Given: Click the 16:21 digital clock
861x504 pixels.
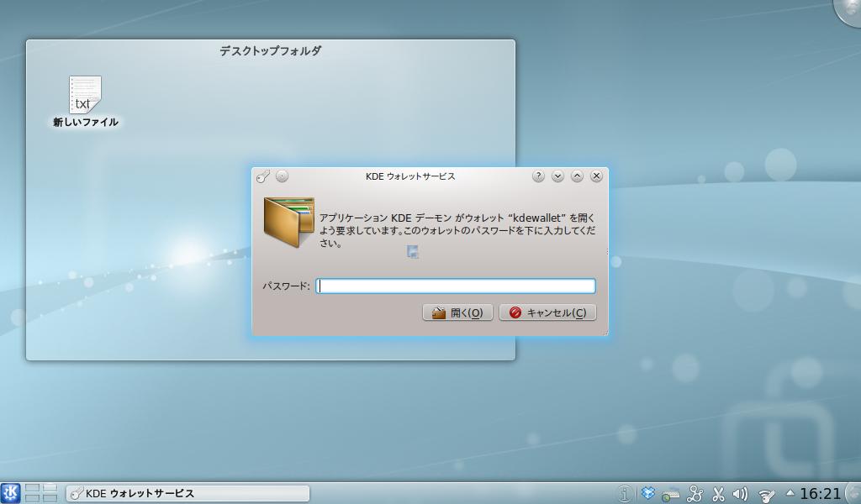Looking at the screenshot, I should (820, 494).
